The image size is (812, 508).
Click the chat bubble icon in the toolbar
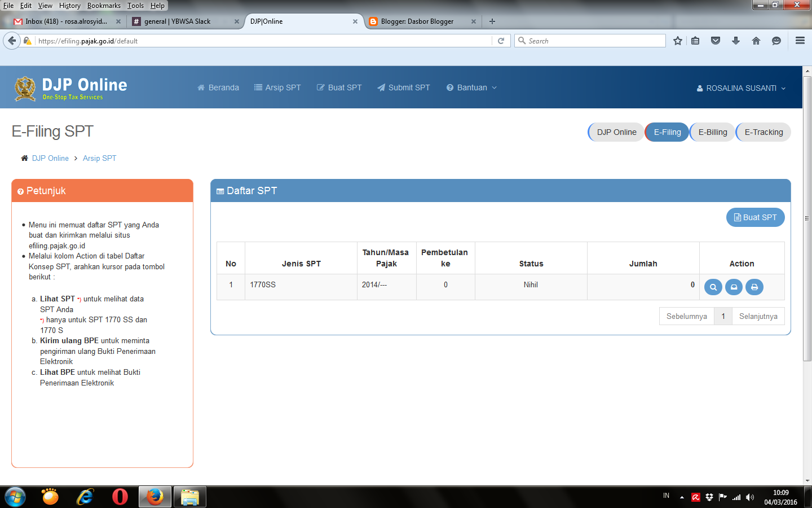click(776, 41)
